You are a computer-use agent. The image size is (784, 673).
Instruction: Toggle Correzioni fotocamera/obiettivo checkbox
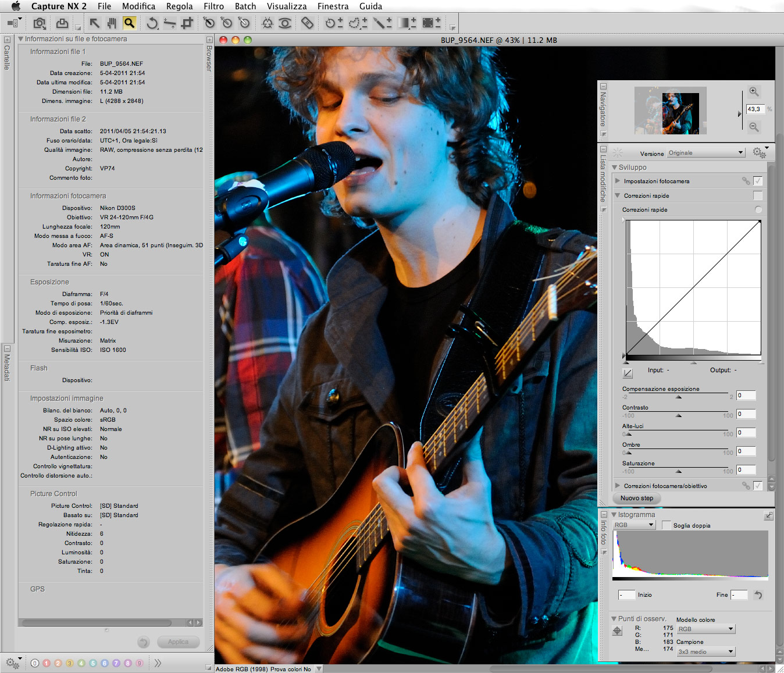(x=757, y=486)
